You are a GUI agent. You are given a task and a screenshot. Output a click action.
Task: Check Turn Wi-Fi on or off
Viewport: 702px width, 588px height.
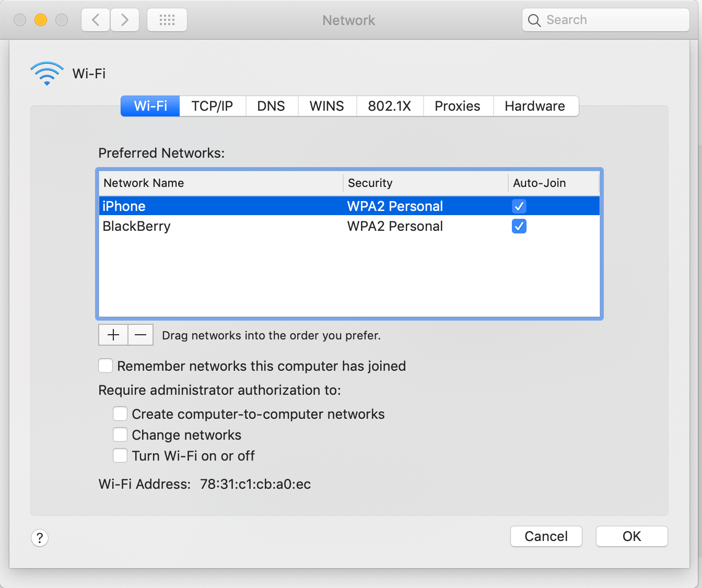click(x=120, y=455)
